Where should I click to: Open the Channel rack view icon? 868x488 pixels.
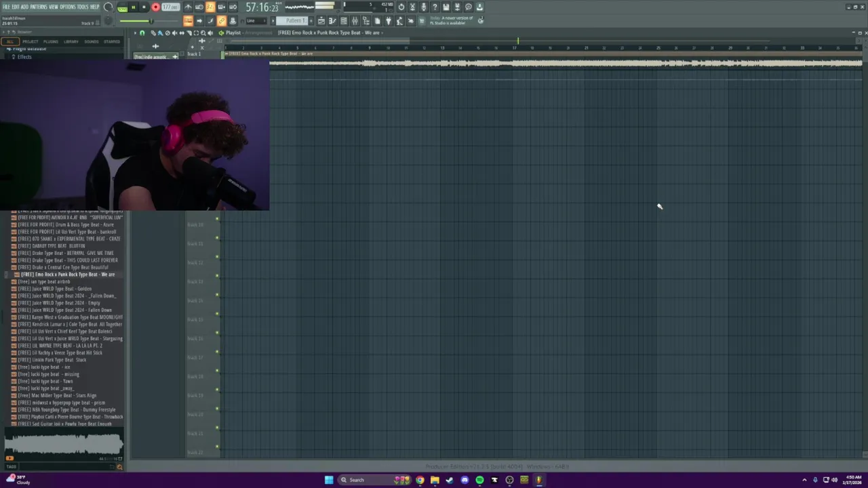click(x=344, y=20)
